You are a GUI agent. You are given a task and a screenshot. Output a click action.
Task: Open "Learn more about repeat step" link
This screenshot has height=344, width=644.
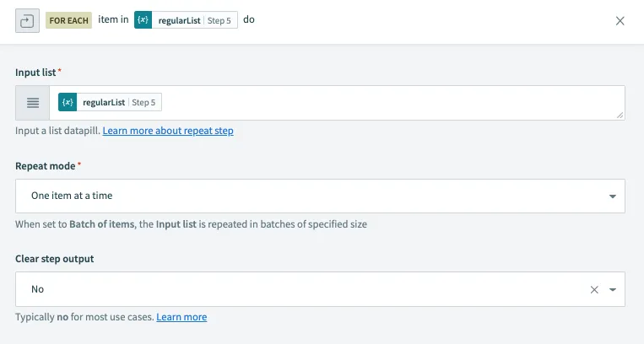(168, 132)
